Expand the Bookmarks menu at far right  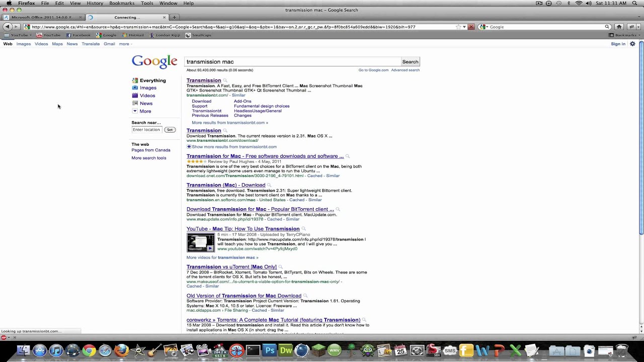(624, 35)
